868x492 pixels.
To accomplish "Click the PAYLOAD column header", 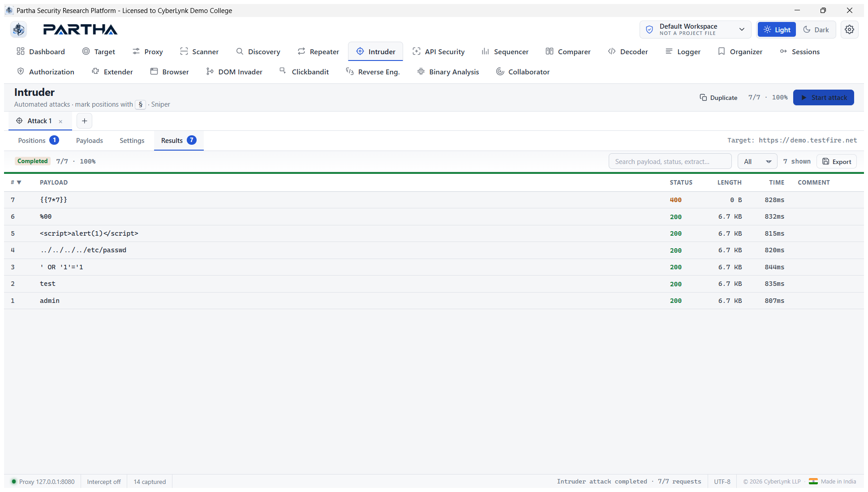I will [x=54, y=182].
